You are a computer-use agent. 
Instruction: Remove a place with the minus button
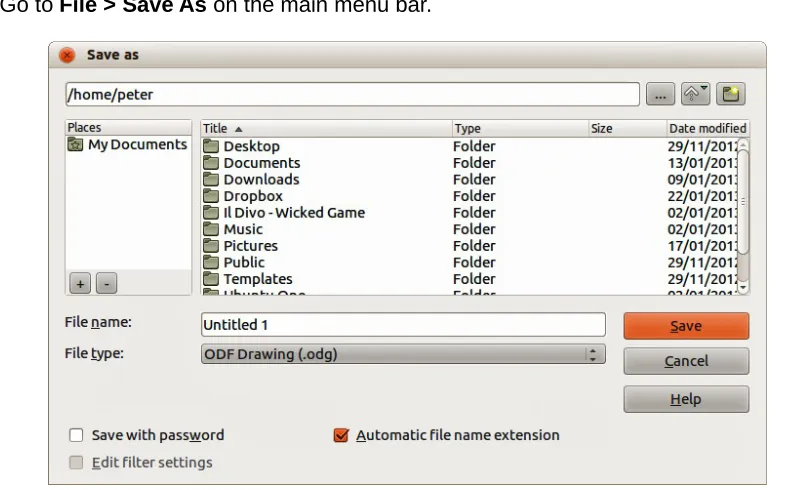tap(106, 284)
